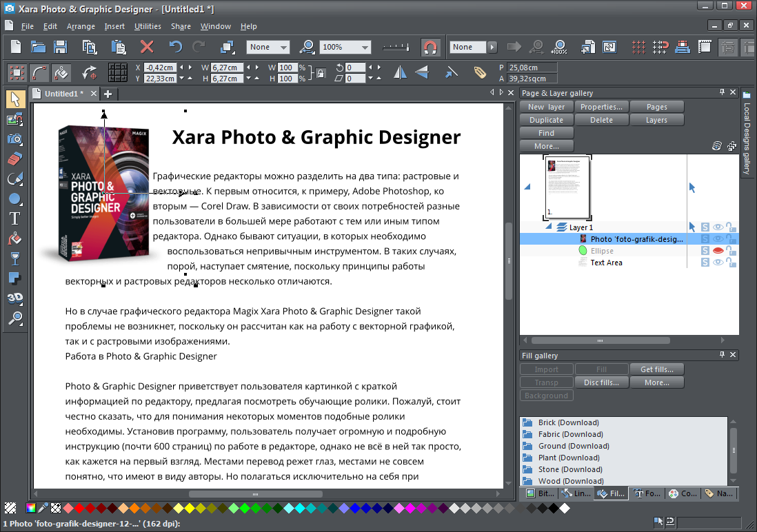Select the Text tool

(15, 218)
